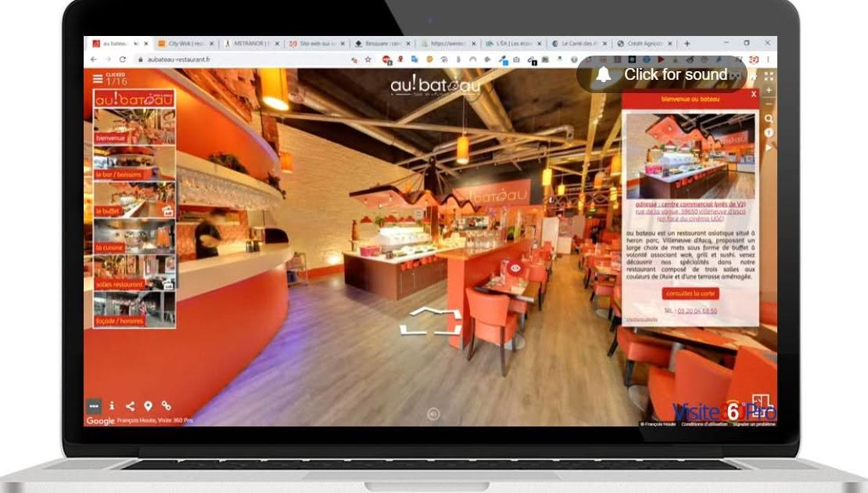Open Chrome's three-dot menu
The image size is (868, 493).
click(x=768, y=59)
